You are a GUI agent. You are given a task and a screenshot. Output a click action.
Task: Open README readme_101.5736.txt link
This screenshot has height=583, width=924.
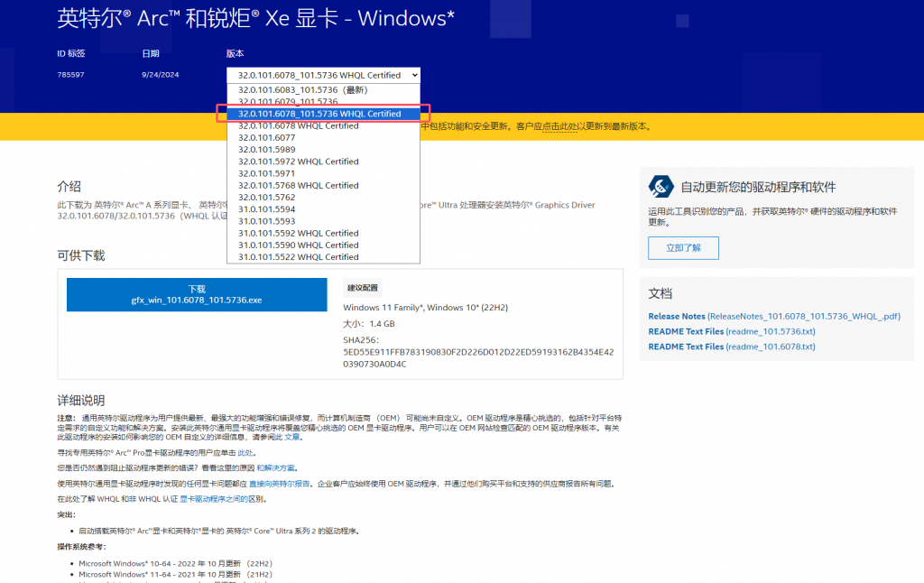pyautogui.click(x=731, y=331)
